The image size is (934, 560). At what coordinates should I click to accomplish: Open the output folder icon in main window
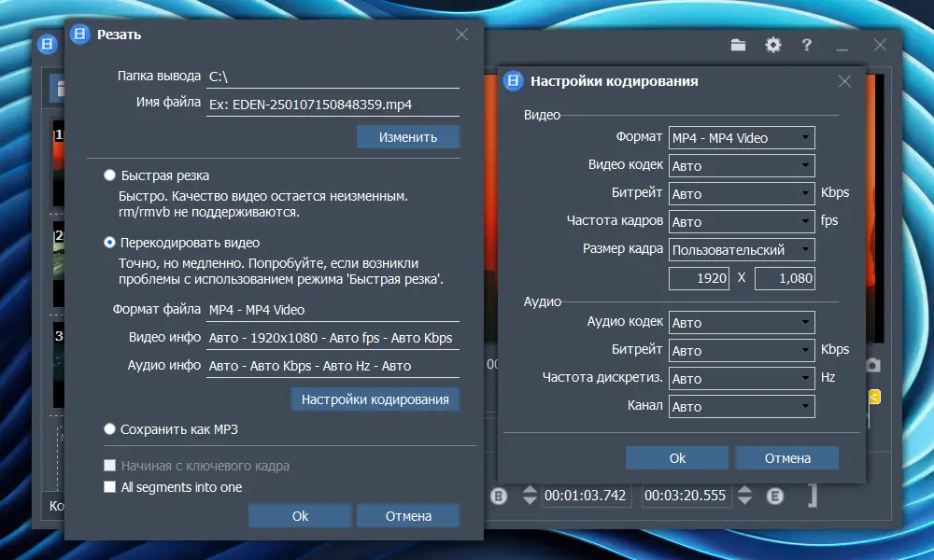point(738,45)
